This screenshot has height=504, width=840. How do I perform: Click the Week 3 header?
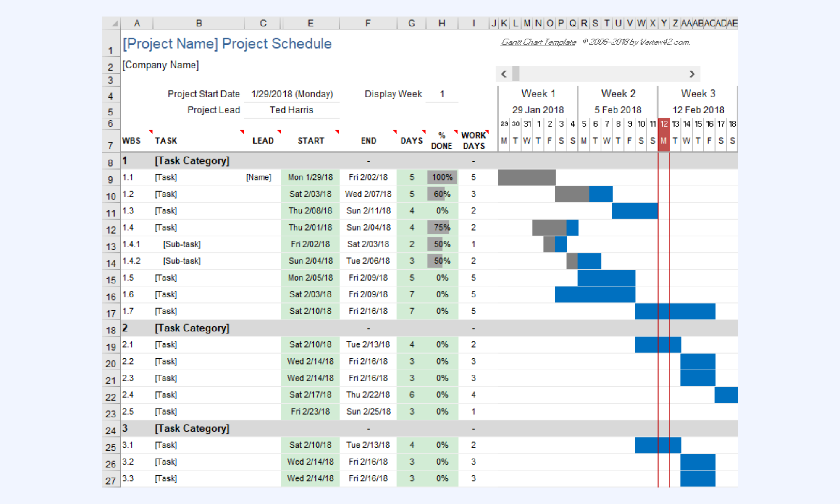coord(698,94)
